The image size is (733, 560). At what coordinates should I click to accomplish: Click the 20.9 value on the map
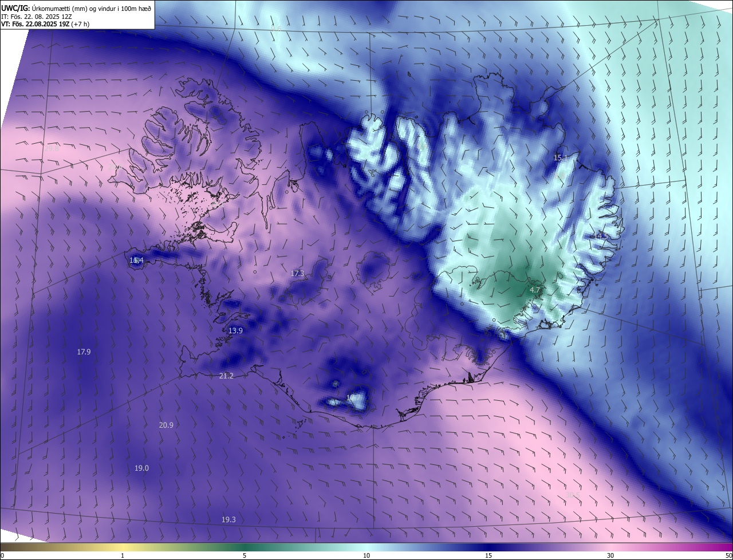click(166, 425)
